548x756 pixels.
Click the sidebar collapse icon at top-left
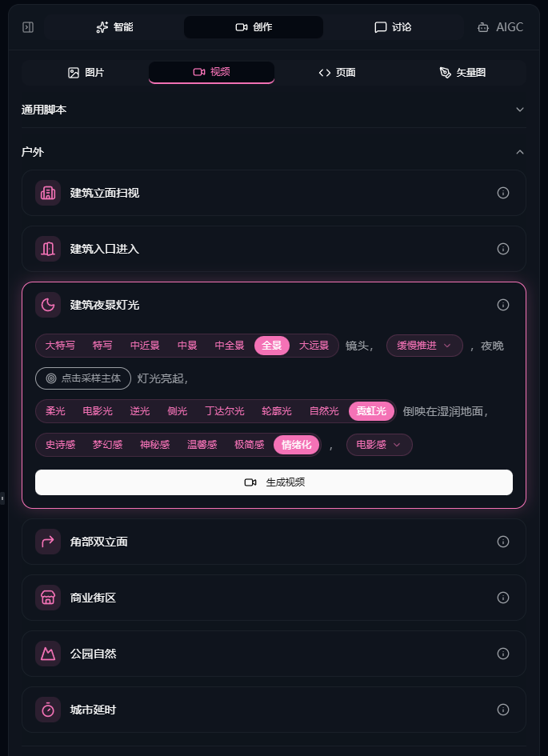click(x=28, y=27)
